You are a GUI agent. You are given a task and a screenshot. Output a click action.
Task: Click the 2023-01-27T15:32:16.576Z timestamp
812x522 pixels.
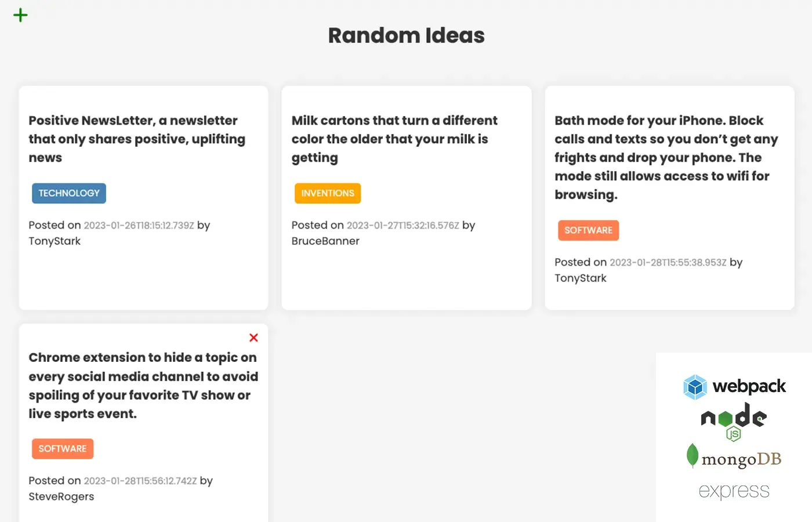tap(403, 226)
